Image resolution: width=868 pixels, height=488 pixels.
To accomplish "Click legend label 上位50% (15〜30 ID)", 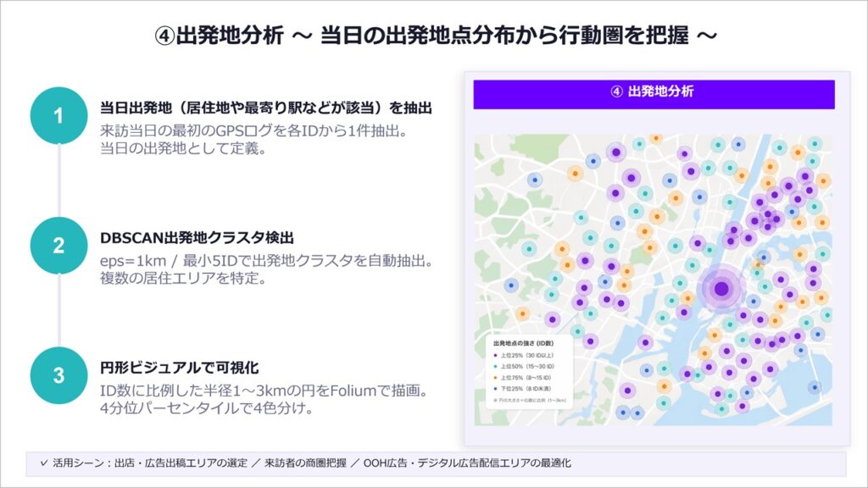I will click(527, 366).
